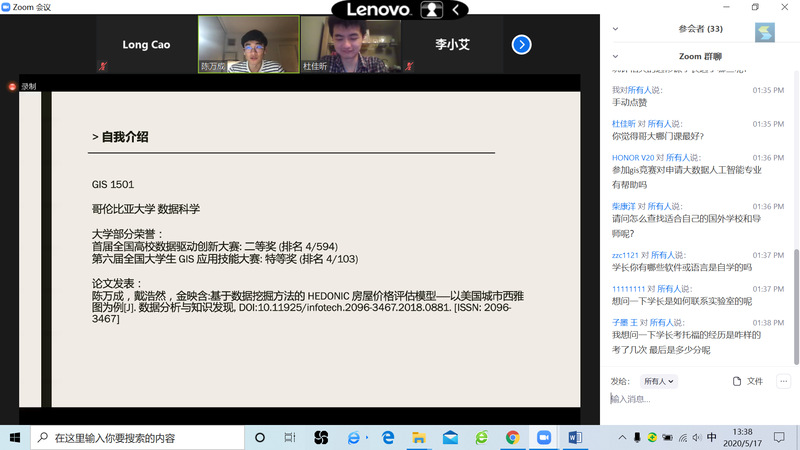This screenshot has width=800, height=450.
Task: Open Windows Start menu
Action: [x=14, y=437]
